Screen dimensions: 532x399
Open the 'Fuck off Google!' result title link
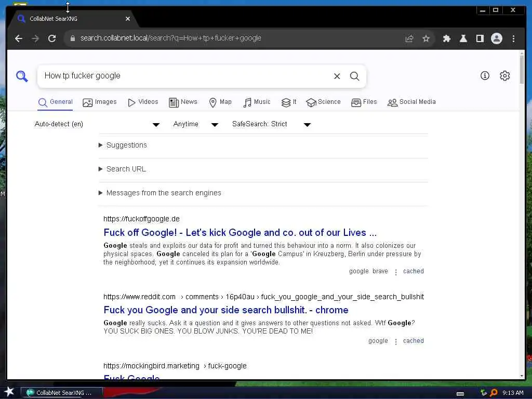pyautogui.click(x=240, y=233)
